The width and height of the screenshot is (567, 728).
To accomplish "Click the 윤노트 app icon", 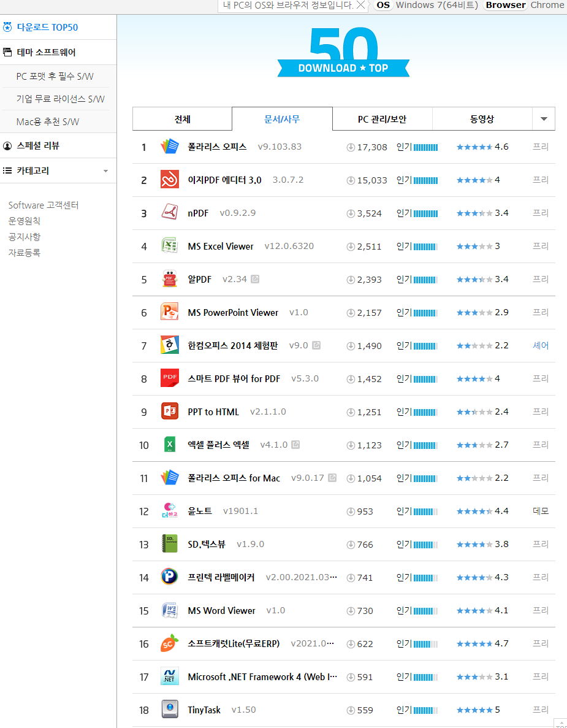I will pyautogui.click(x=169, y=511).
